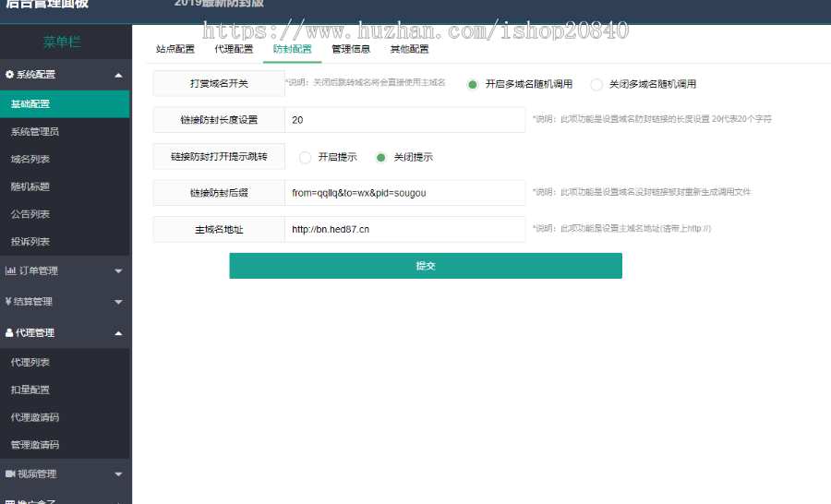Viewport: 831px width, 504px height.
Task: Go to 管理邀请码 sidebar item
Action: click(x=65, y=445)
